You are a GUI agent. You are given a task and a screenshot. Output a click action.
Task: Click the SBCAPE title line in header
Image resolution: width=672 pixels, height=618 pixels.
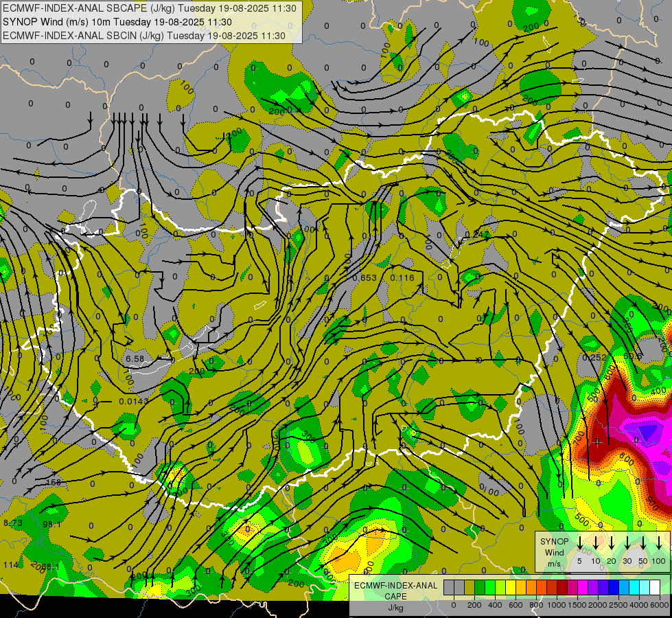click(x=150, y=8)
